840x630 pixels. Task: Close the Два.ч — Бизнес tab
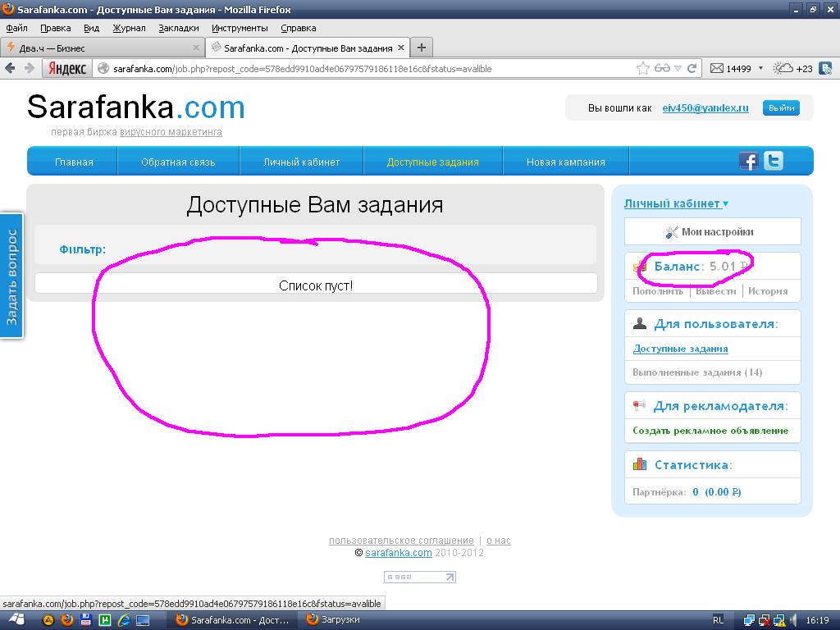(x=195, y=48)
